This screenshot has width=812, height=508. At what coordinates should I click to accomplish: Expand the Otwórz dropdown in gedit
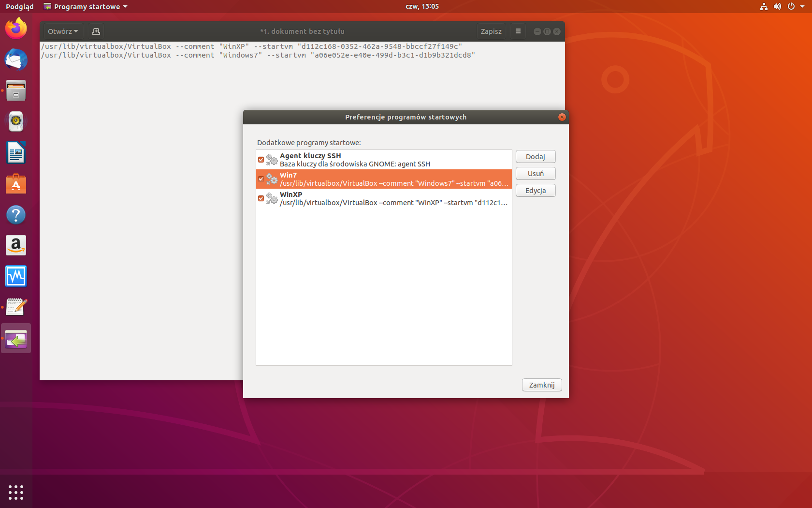tap(63, 31)
